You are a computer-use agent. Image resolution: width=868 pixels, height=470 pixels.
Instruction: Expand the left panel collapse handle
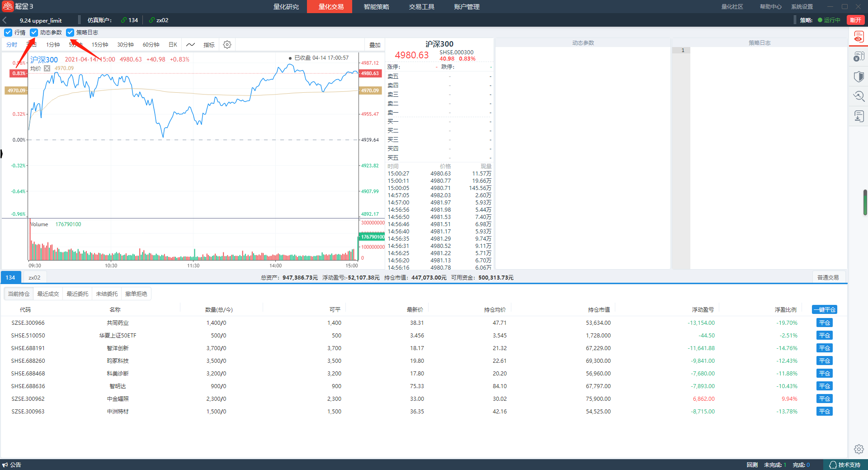1,154
